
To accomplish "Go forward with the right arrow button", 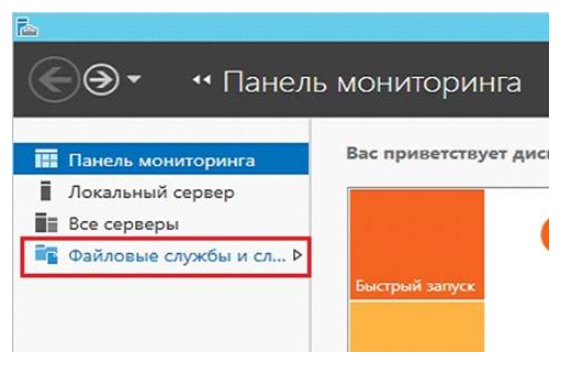I will (101, 79).
